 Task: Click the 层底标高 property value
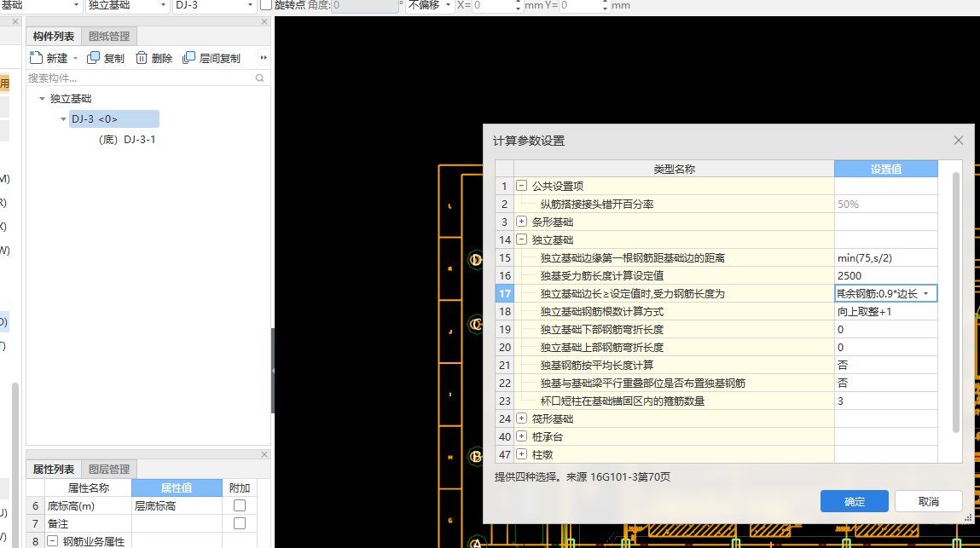[177, 505]
